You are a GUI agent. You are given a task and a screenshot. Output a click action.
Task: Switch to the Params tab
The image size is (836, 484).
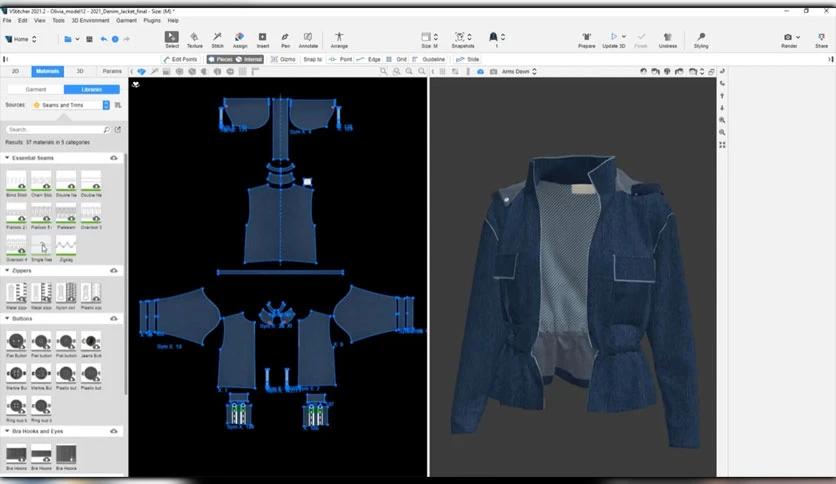click(x=112, y=72)
